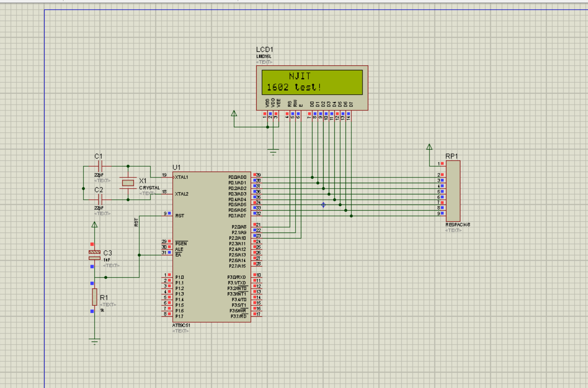The width and height of the screenshot is (588, 388).
Task: Click pin number 19 beside XTAL1
Action: [164, 175]
